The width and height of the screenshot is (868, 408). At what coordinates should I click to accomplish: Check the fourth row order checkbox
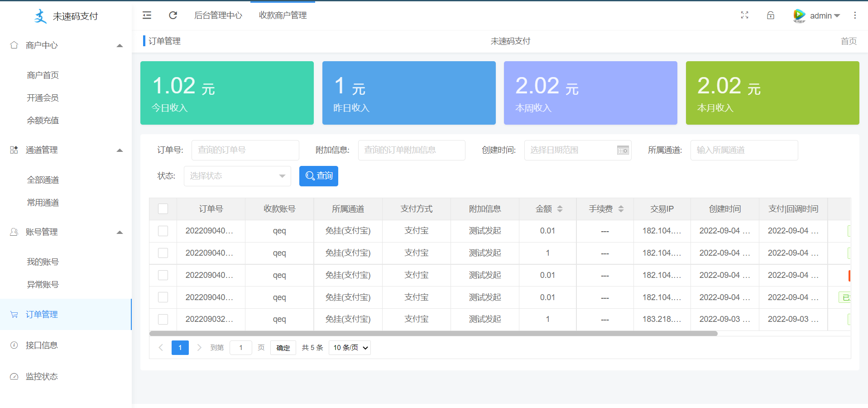(x=163, y=297)
